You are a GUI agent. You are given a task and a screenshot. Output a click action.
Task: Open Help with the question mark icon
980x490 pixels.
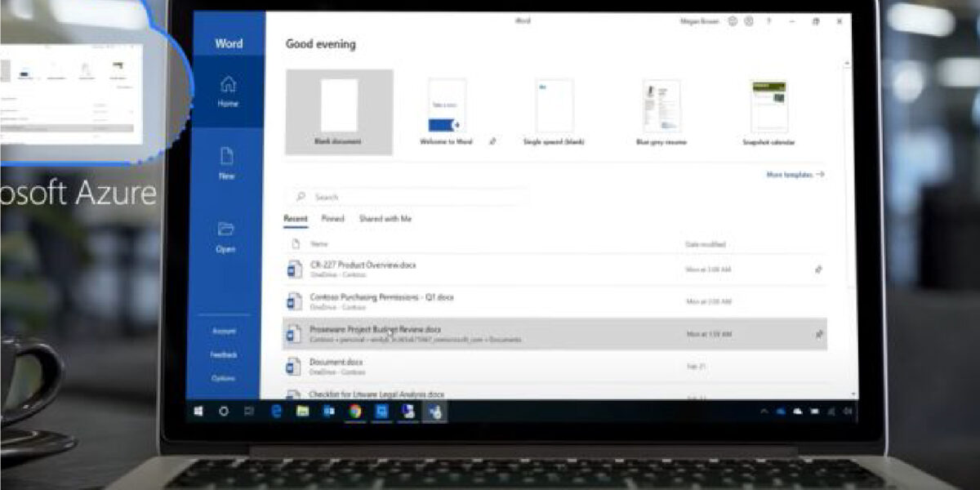(x=768, y=21)
